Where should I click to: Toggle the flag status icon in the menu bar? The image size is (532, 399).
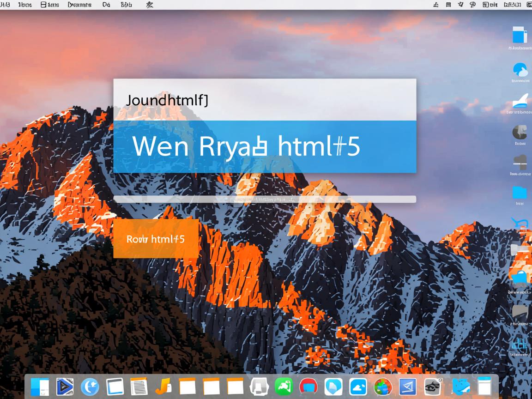pyautogui.click(x=461, y=4)
